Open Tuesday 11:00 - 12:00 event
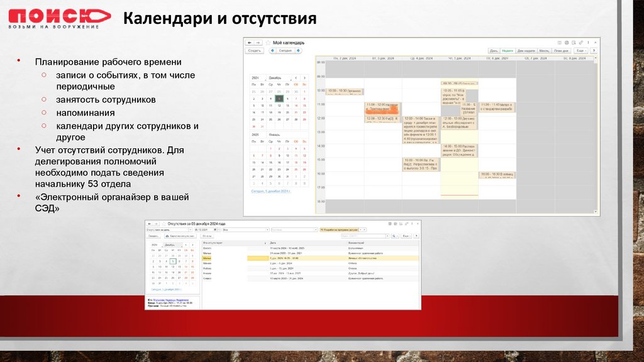Screen dimensions: 644x362 [382, 108]
